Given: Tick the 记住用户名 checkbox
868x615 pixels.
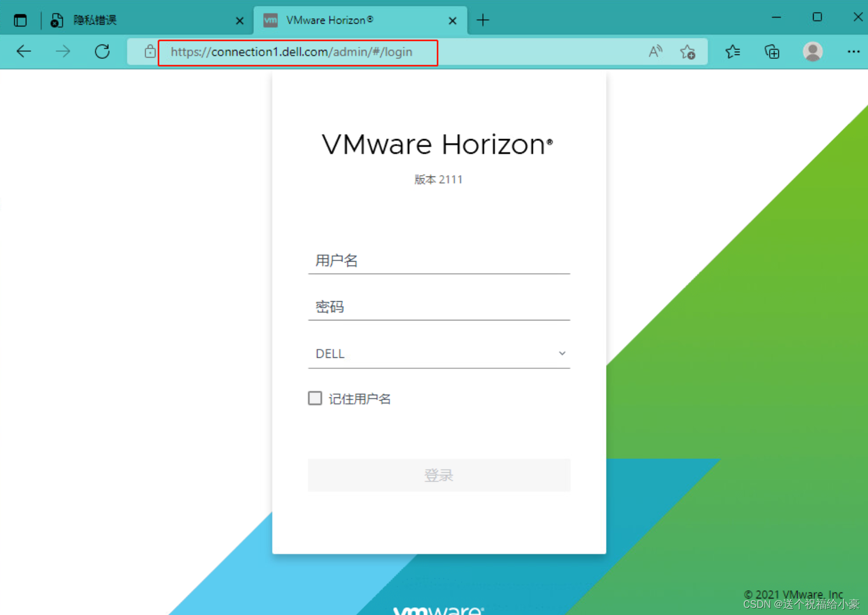Looking at the screenshot, I should pyautogui.click(x=315, y=398).
